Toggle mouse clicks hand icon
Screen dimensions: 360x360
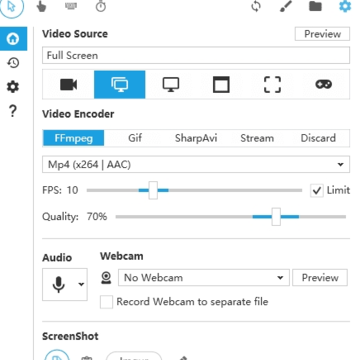point(41,7)
